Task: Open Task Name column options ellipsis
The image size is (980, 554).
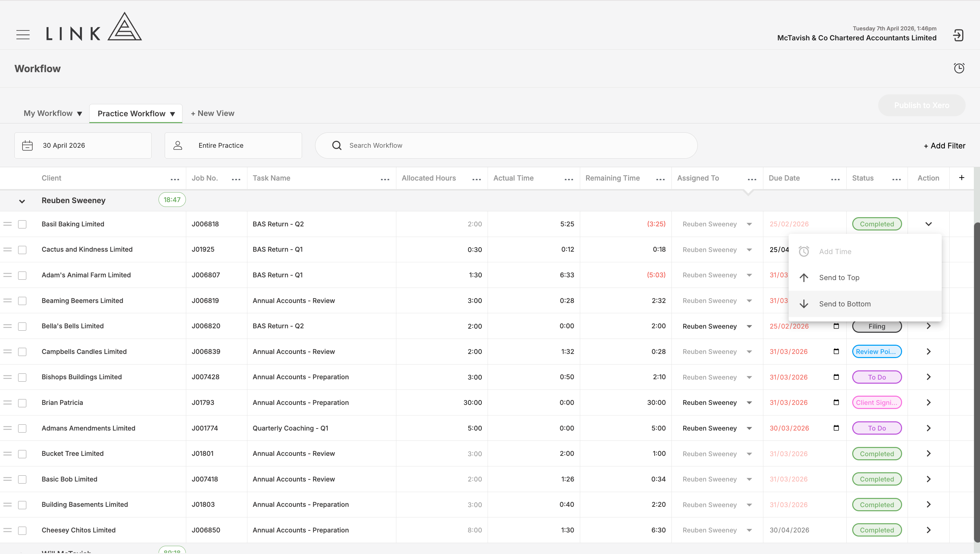Action: click(385, 179)
